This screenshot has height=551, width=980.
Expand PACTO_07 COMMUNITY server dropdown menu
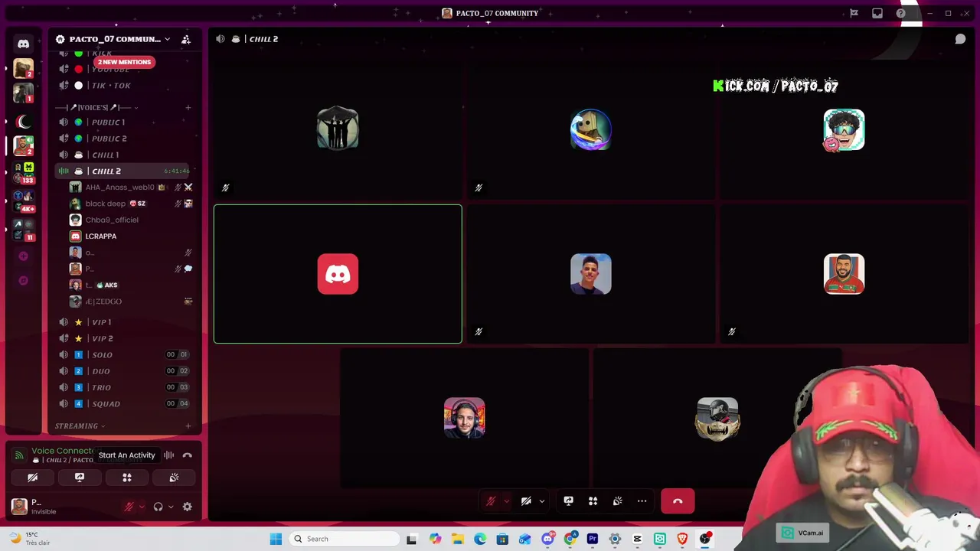167,39
